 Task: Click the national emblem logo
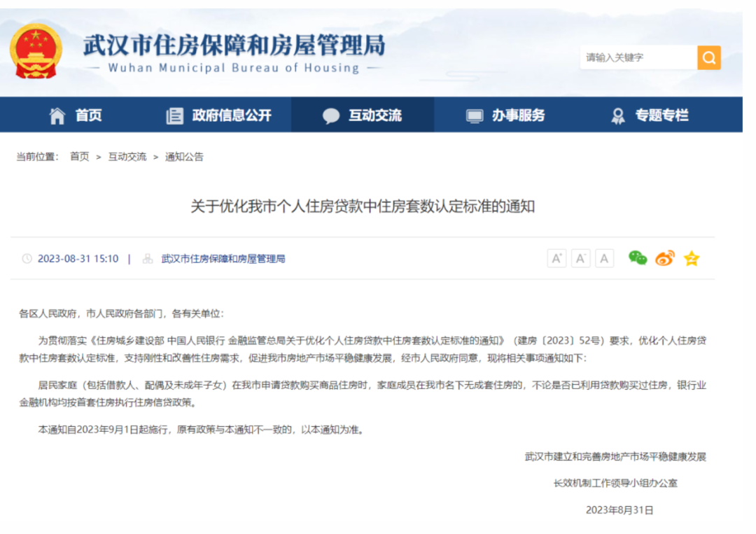click(36, 51)
